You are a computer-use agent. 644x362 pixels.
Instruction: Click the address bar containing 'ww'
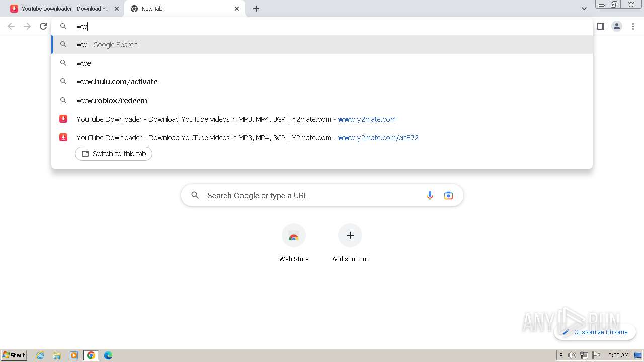pyautogui.click(x=322, y=26)
